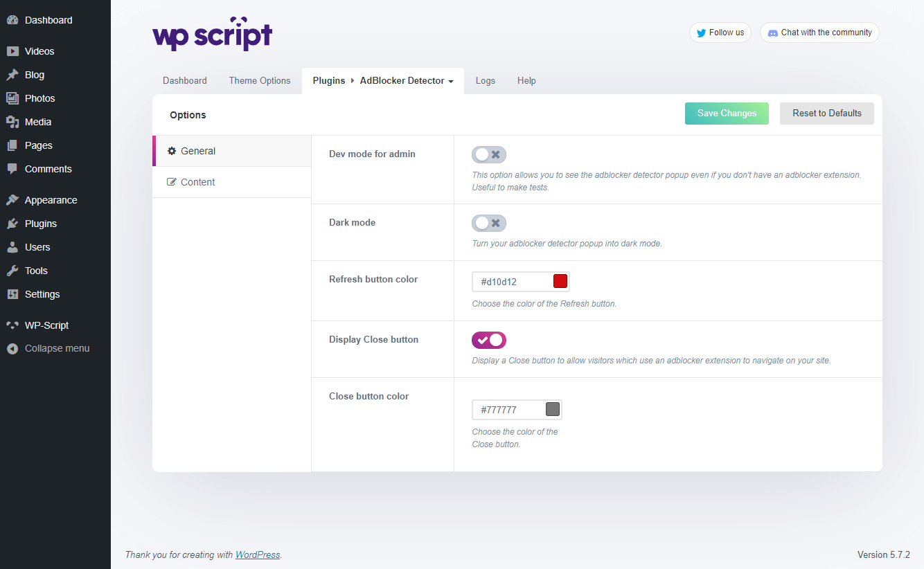Click the Videos icon in sidebar
This screenshot has height=569, width=924.
click(12, 51)
